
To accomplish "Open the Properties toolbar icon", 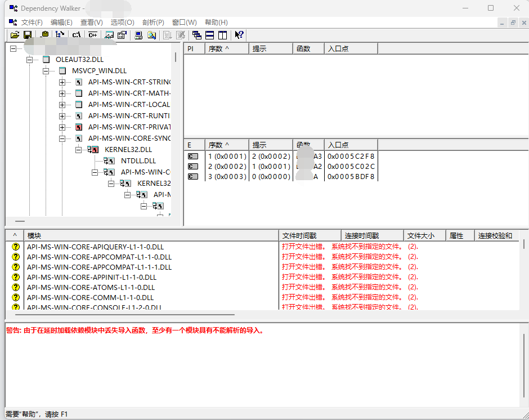I will coord(122,35).
